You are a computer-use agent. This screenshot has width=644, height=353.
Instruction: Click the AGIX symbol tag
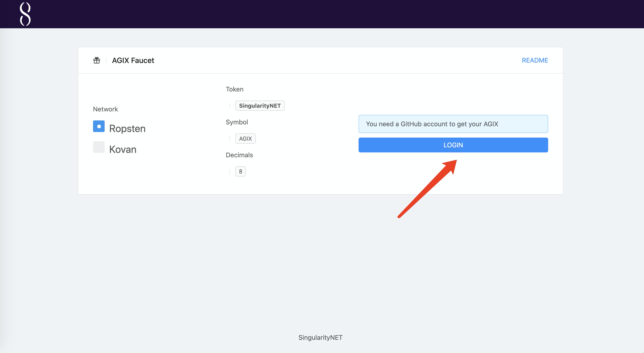(x=245, y=139)
